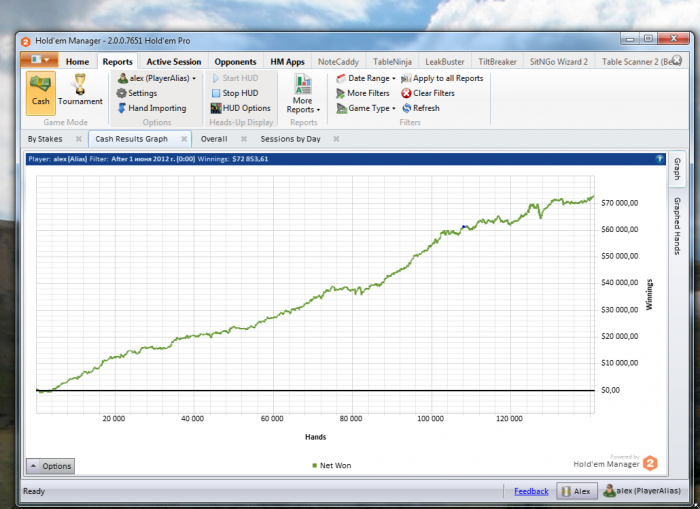Open the NoteCaddy tab
The image size is (700, 509).
338,62
